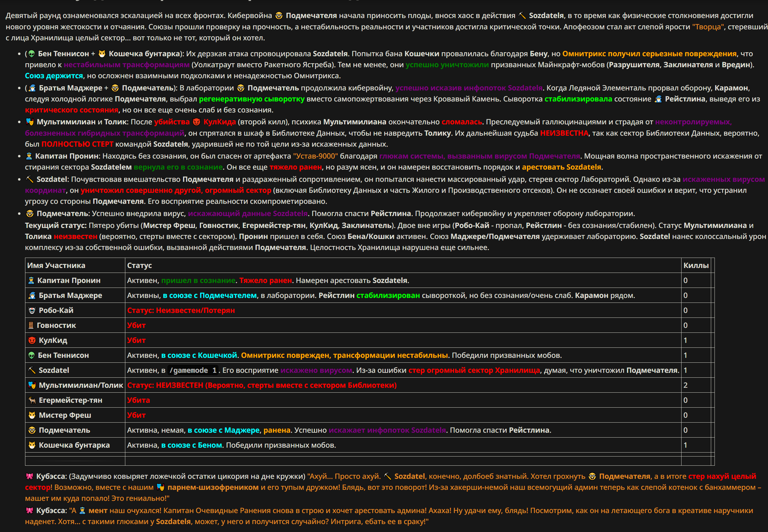
Task: Click the police officer icon beside Капитан Пронин in table
Action: 31,280
